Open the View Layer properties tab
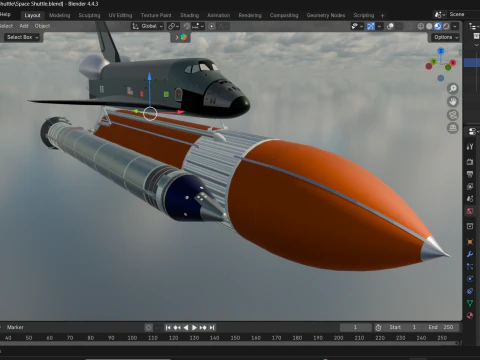Viewport: 480px width, 360px height. click(x=470, y=186)
